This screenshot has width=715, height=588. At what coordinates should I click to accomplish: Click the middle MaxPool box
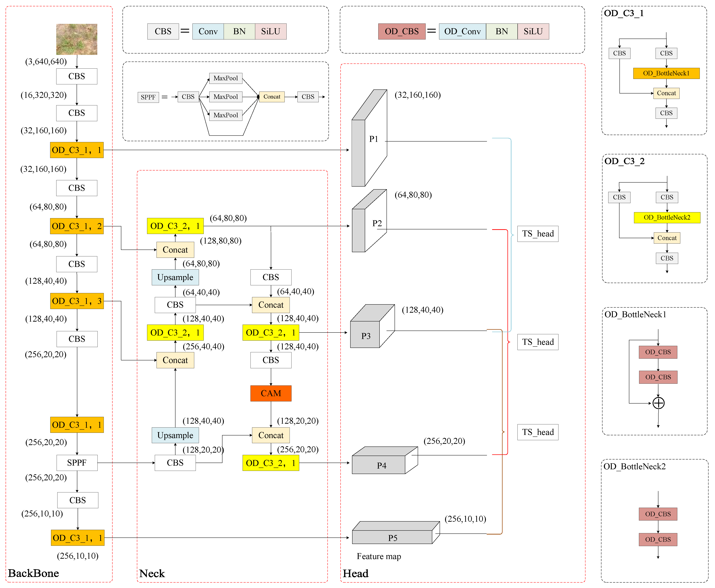click(225, 97)
